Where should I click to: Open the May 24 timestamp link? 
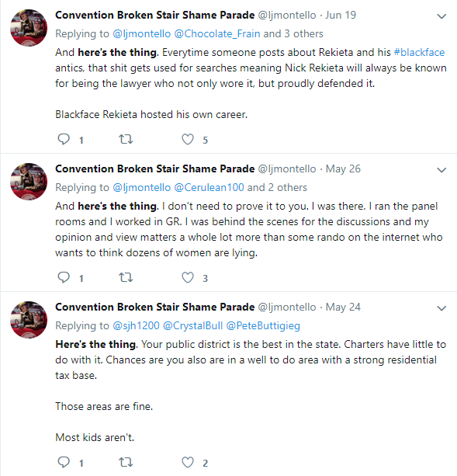pos(343,307)
